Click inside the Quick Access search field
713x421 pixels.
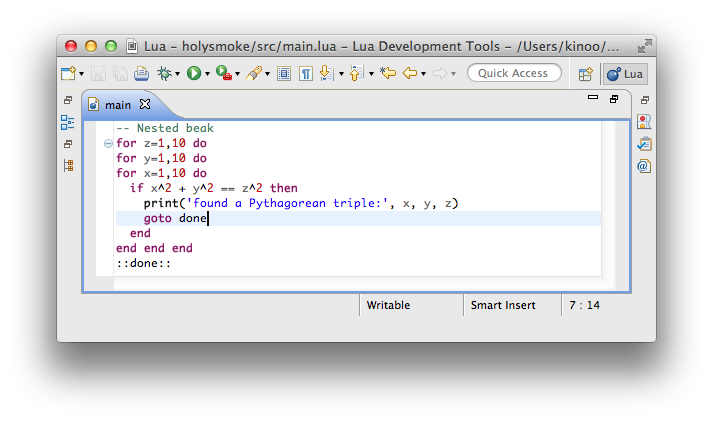click(x=514, y=73)
